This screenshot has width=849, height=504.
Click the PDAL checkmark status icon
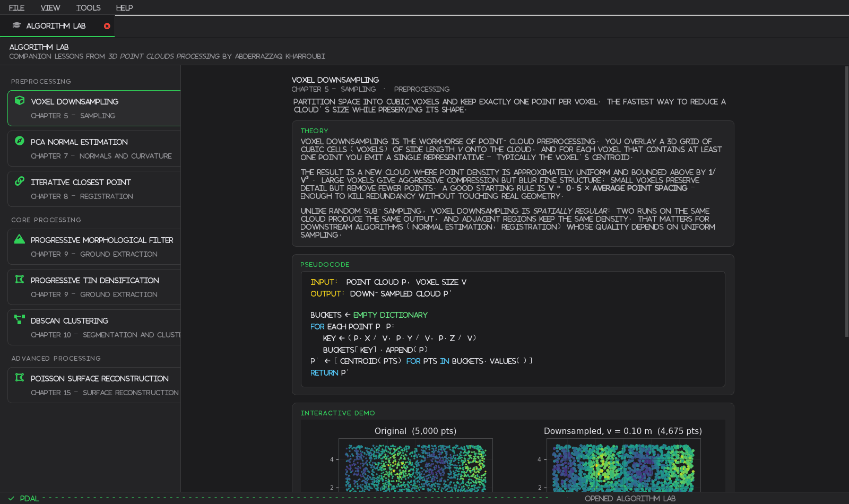pos(11,499)
